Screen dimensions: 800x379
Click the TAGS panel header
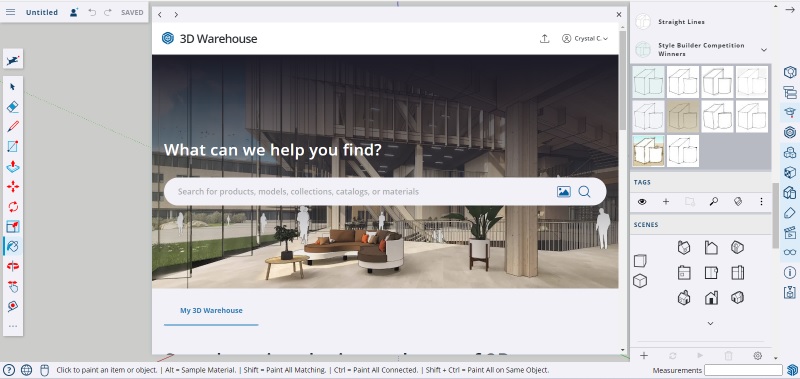(701, 182)
